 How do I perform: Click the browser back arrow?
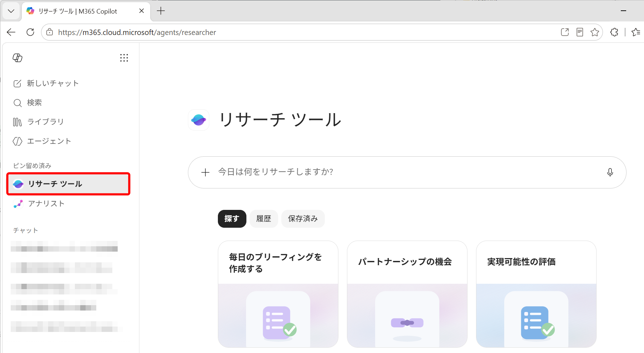(x=11, y=32)
